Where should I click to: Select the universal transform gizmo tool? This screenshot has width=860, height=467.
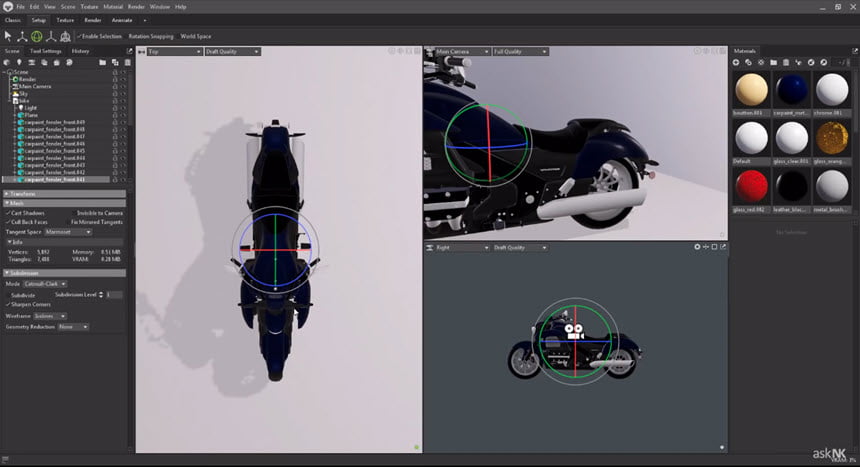pyautogui.click(x=65, y=36)
